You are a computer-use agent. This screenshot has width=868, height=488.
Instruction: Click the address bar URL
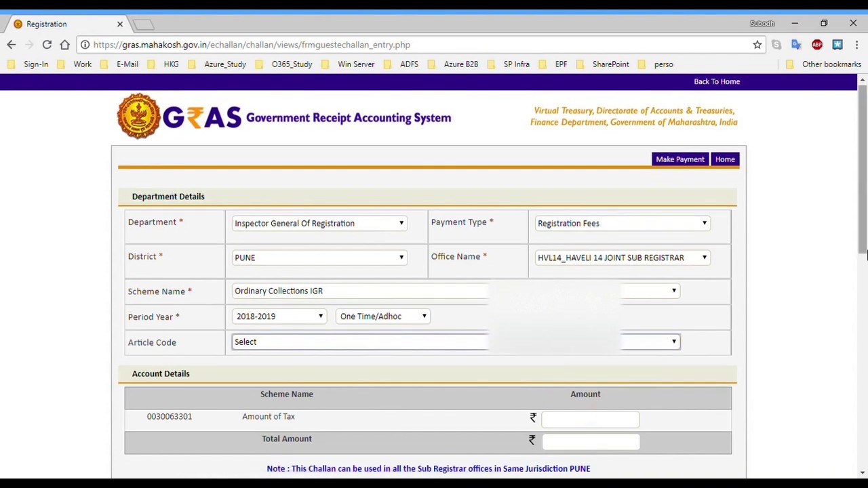pyautogui.click(x=252, y=45)
